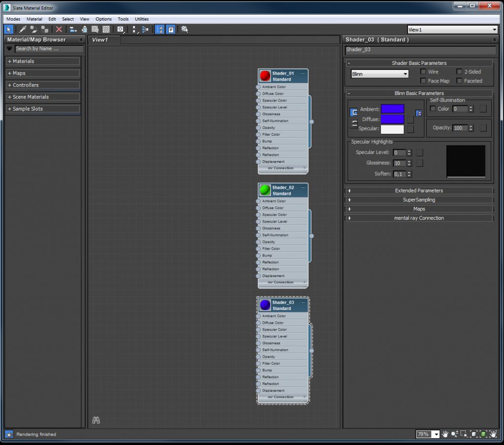Click the Opacity map button
The width and height of the screenshot is (504, 445).
click(483, 128)
